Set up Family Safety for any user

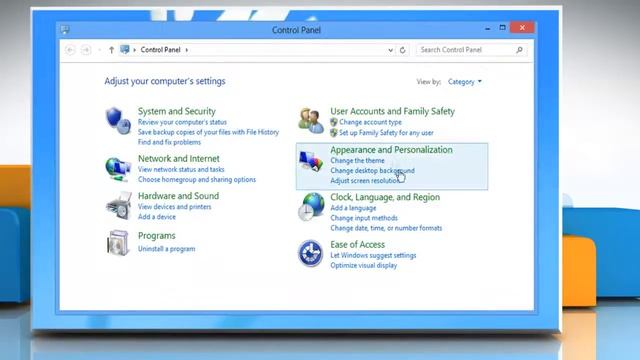(x=386, y=133)
